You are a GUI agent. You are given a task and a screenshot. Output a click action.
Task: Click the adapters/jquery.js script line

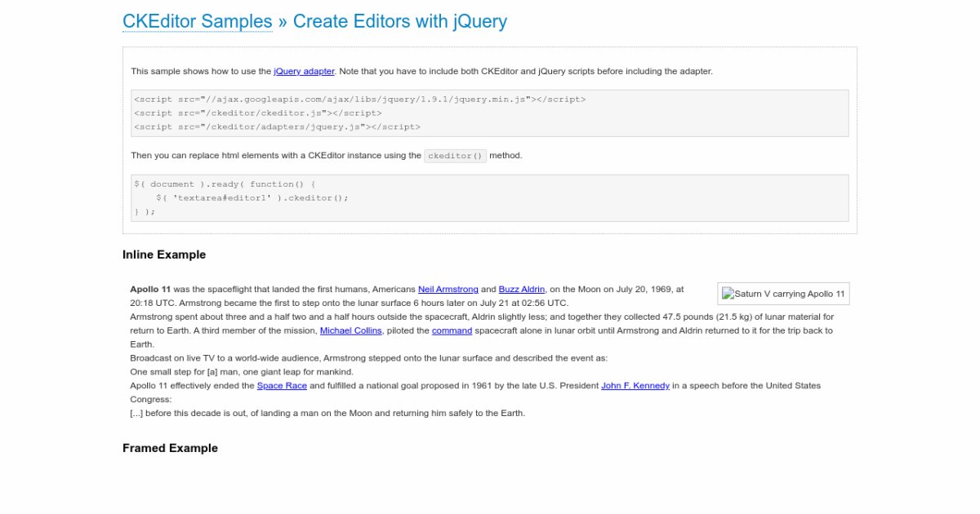(277, 127)
